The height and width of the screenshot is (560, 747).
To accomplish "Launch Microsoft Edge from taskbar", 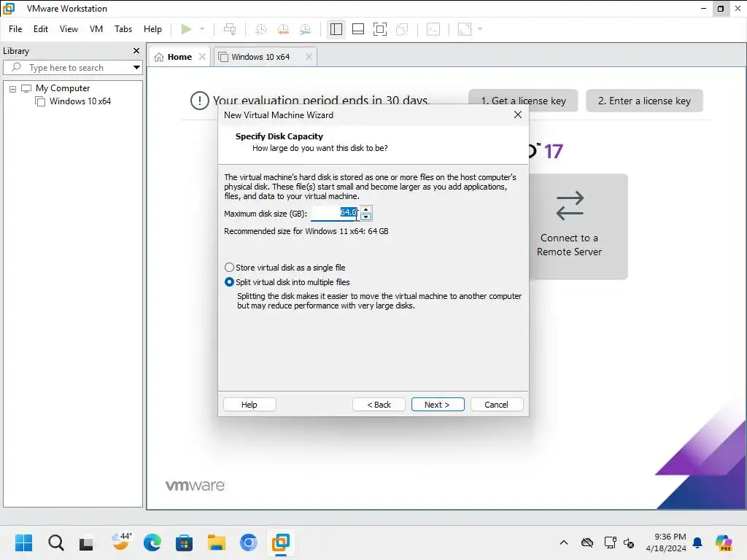I will [152, 542].
